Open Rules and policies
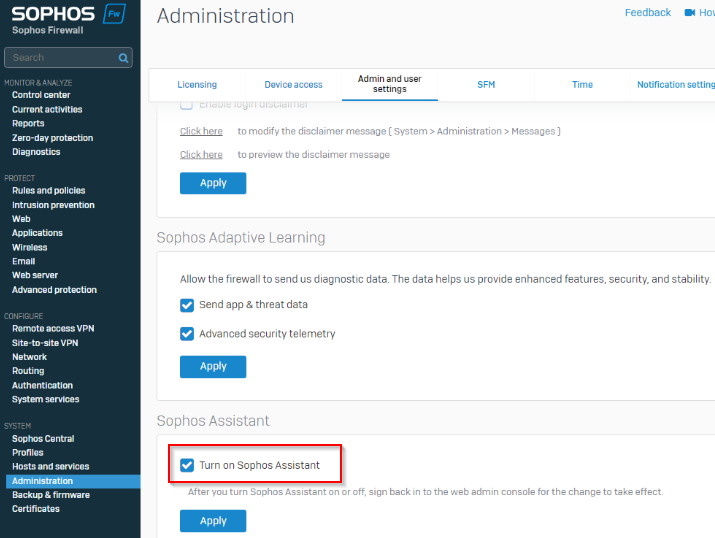 pos(49,191)
